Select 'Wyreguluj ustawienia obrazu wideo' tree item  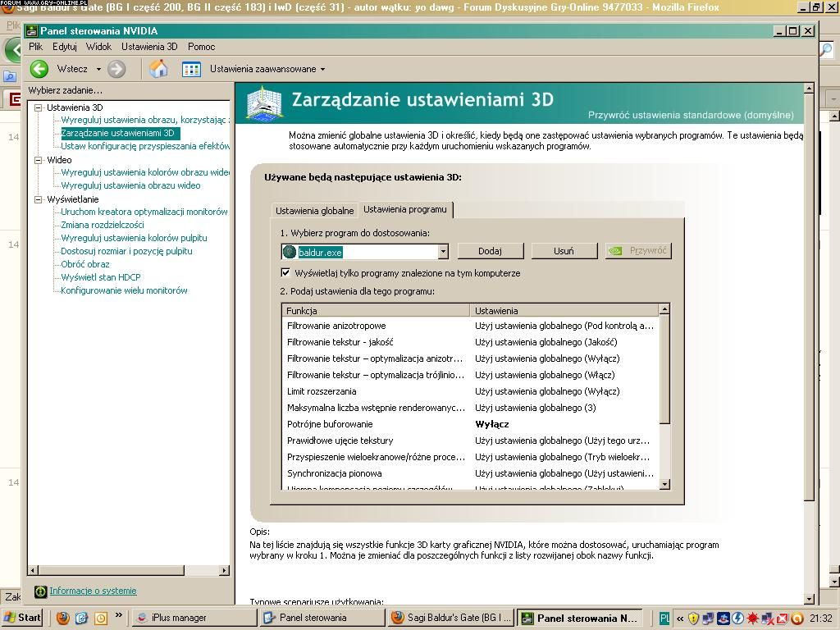coord(130,185)
